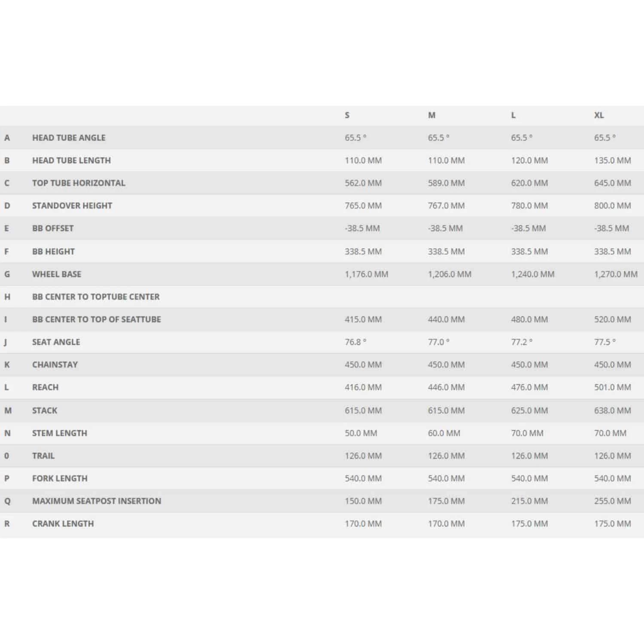Select the CRANK LENGTH row label

[63, 524]
